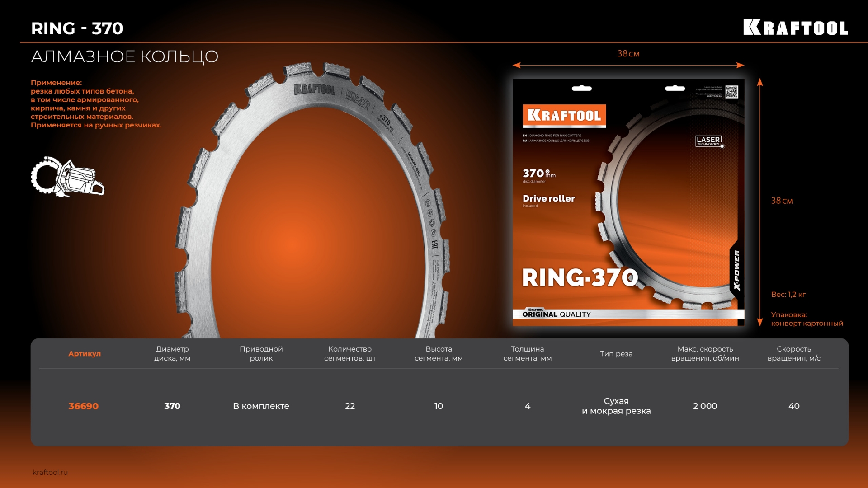Click the KRAFTOOL logo in top right

pos(795,28)
